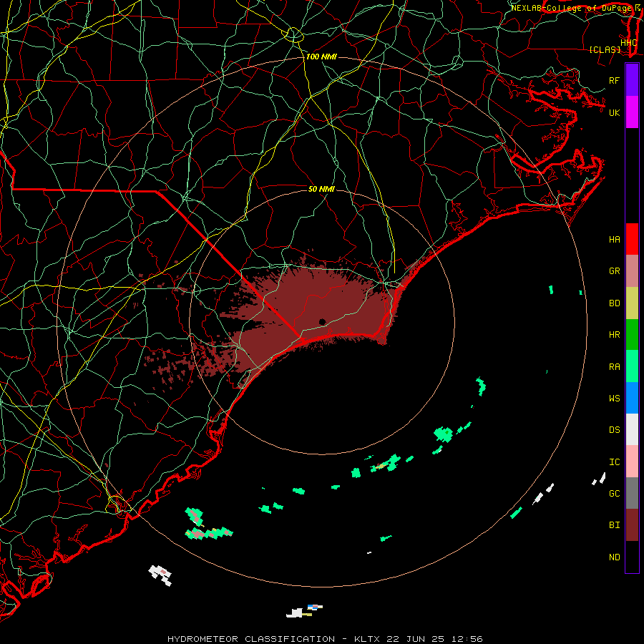This screenshot has width=644, height=644.
Task: Select the yellow BD big drops swatch
Action: point(632,303)
